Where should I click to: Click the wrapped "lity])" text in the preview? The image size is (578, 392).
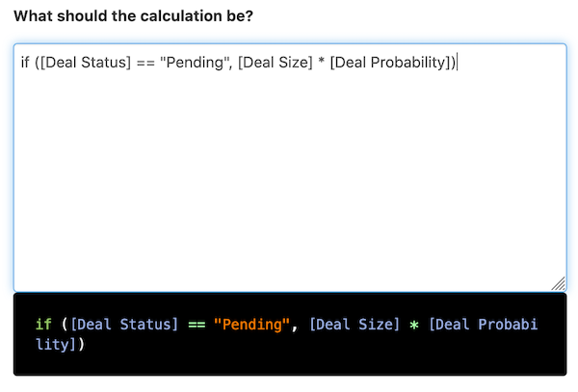60,344
